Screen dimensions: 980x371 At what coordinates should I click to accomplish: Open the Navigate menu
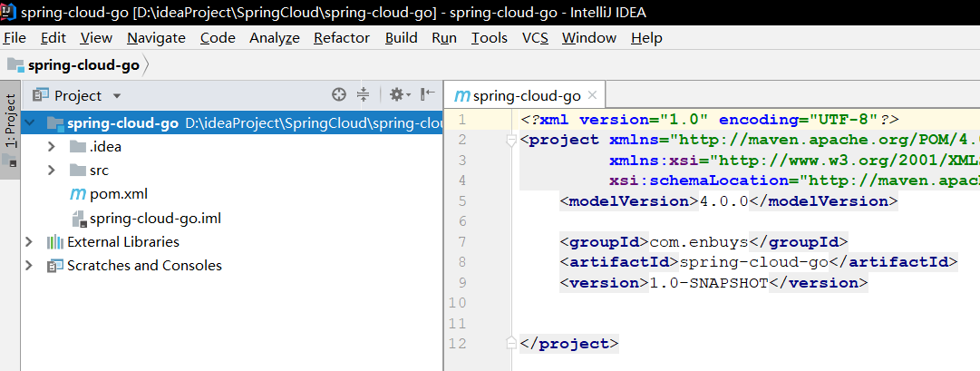point(156,38)
